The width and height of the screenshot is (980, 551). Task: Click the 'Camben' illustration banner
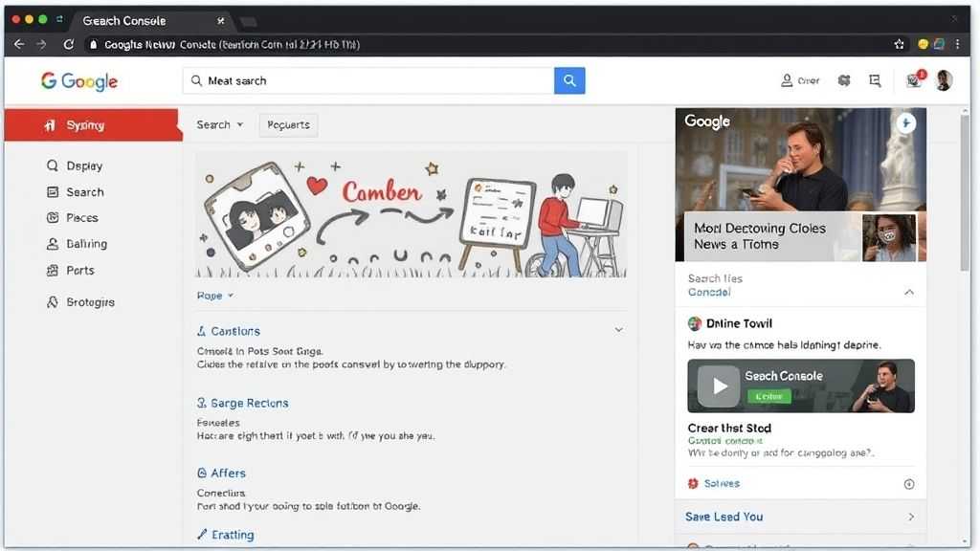(412, 214)
